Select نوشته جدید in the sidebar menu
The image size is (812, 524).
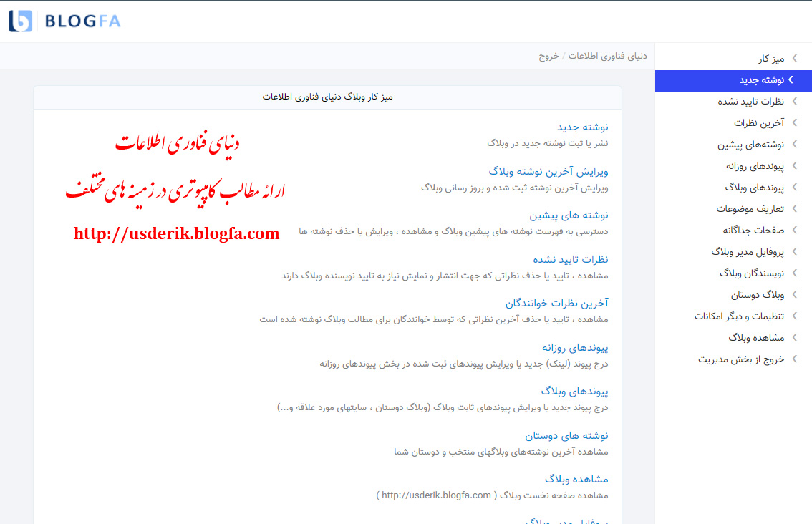click(733, 80)
